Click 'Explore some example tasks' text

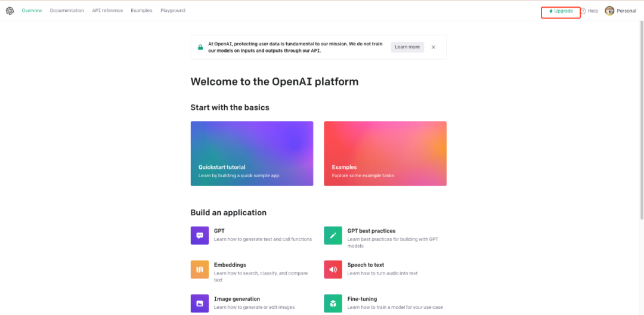click(x=363, y=175)
